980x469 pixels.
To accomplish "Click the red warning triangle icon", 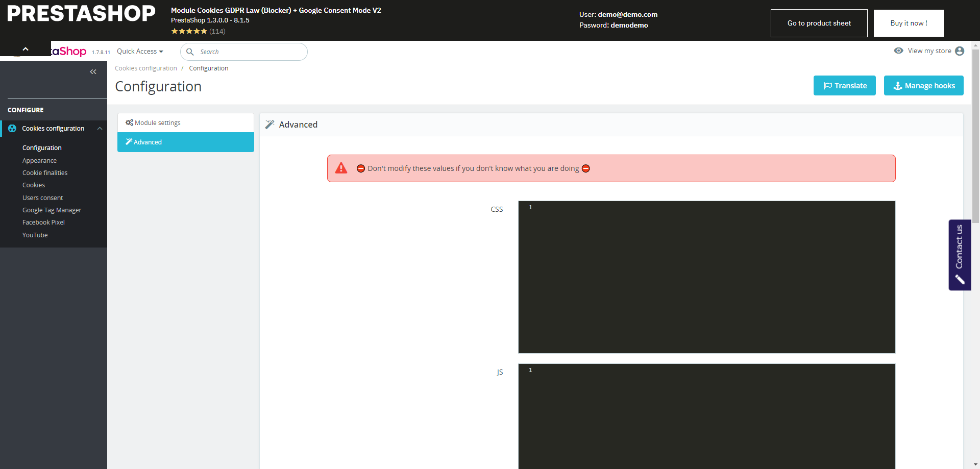I will (x=341, y=168).
